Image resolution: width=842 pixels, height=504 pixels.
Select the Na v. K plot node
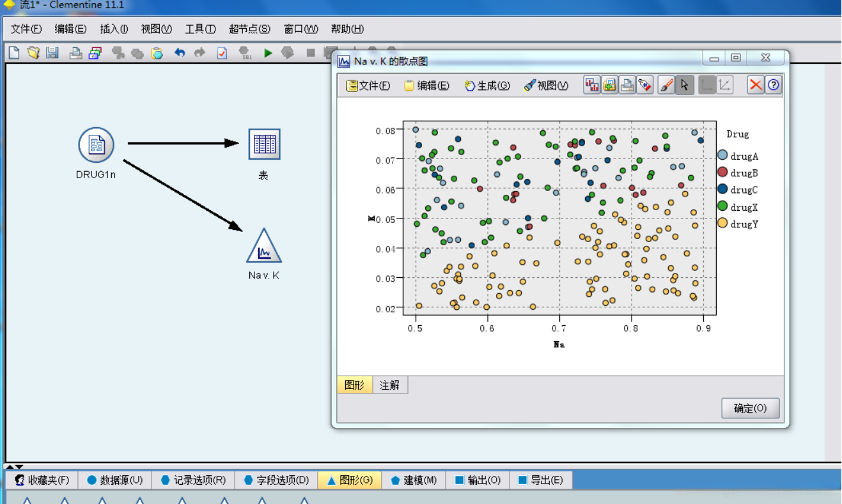tap(264, 246)
